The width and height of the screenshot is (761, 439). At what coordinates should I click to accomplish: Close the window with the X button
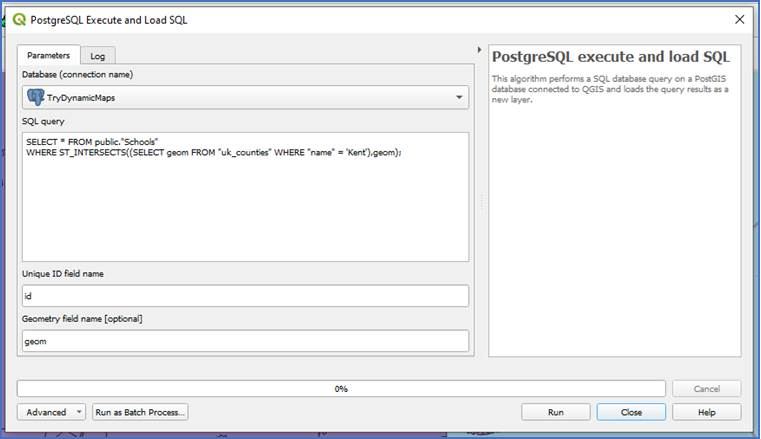(739, 19)
